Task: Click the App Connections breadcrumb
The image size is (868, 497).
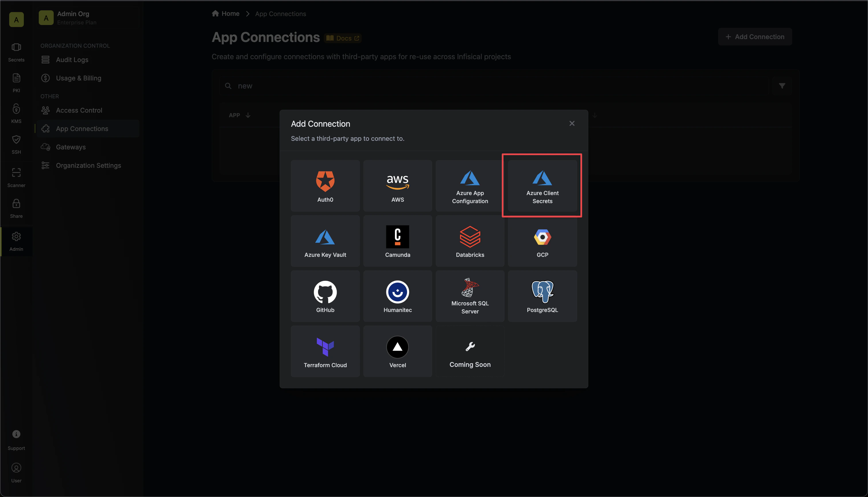Action: pyautogui.click(x=280, y=14)
